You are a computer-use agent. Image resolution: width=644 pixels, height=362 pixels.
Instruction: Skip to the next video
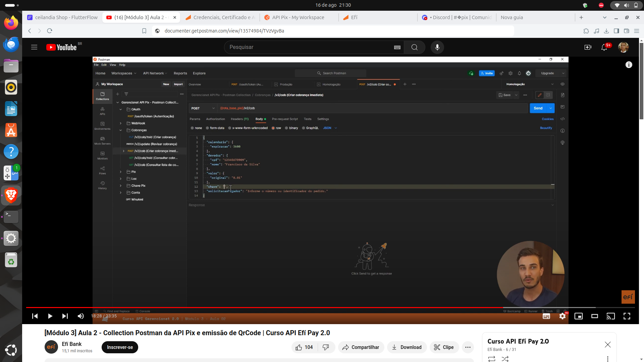pyautogui.click(x=65, y=316)
